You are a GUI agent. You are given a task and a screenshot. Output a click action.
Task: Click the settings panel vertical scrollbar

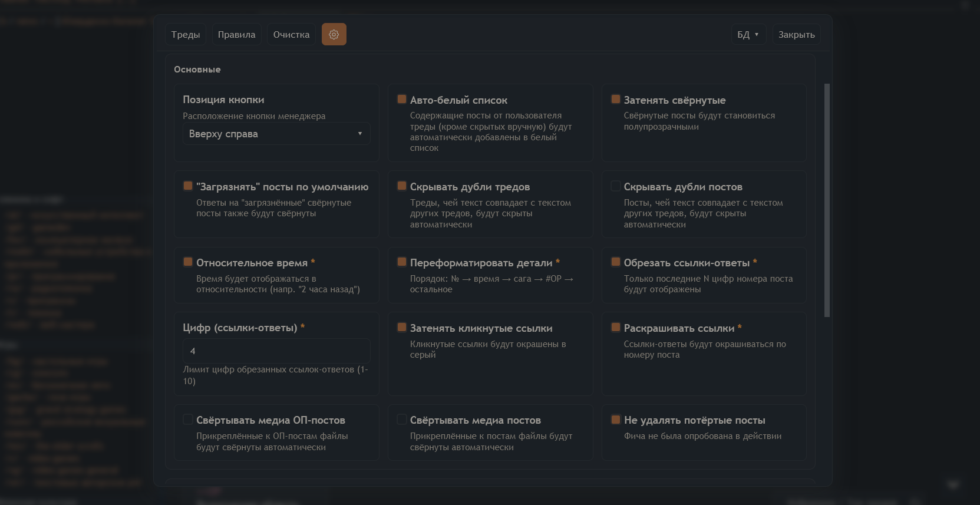pyautogui.click(x=826, y=200)
